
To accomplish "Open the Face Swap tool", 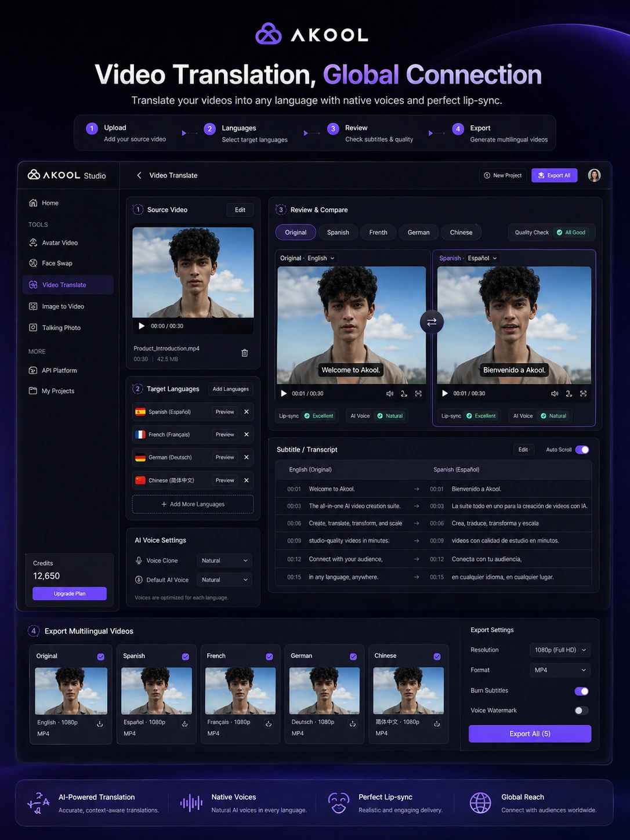I will tap(51, 263).
